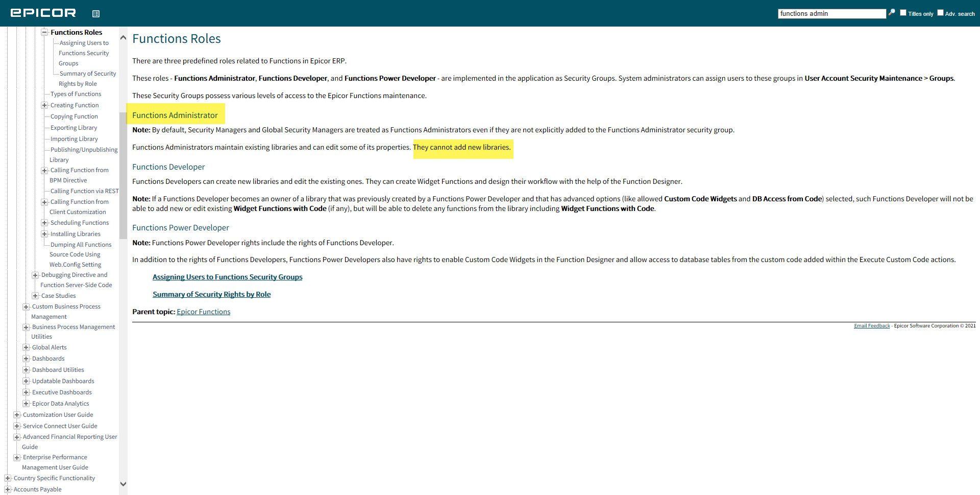Click the Functions Power Developer heading
The image size is (980, 495).
coord(181,228)
